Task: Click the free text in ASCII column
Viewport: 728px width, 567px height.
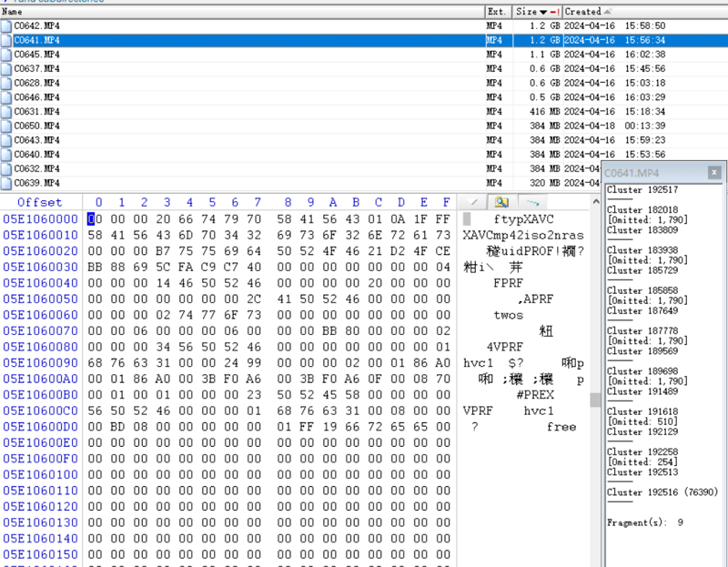Action: (561, 427)
